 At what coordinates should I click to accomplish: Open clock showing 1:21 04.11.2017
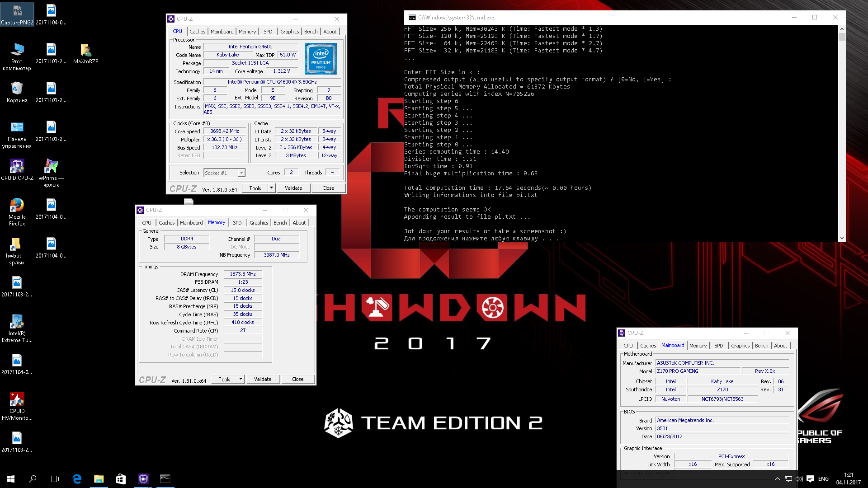(849, 479)
